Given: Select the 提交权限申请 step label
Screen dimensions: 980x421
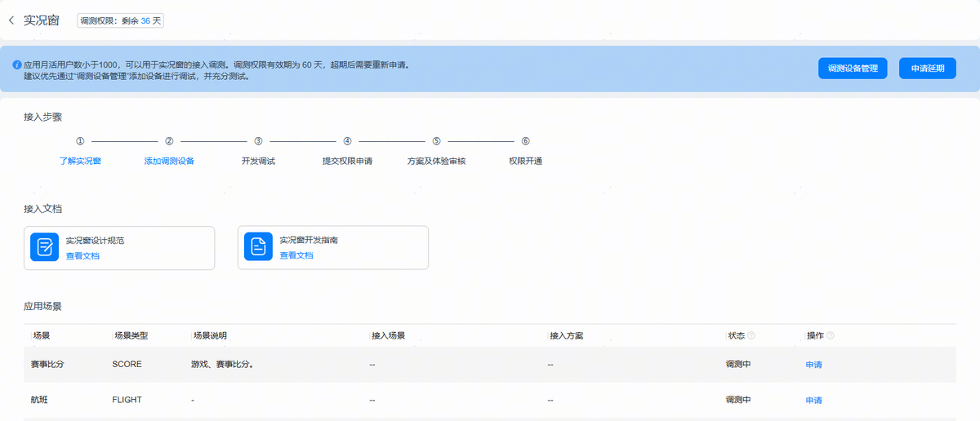Looking at the screenshot, I should click(x=347, y=161).
